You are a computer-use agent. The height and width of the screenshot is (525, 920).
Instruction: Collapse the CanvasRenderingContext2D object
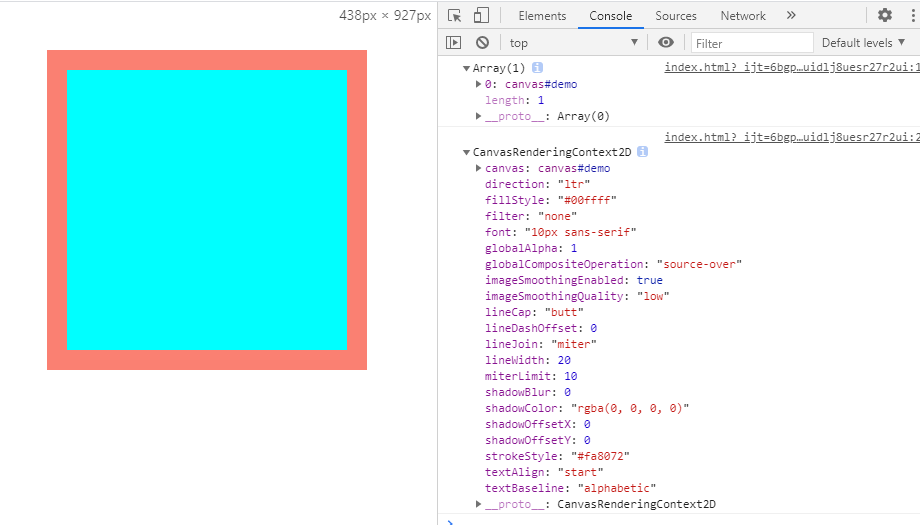(x=466, y=152)
